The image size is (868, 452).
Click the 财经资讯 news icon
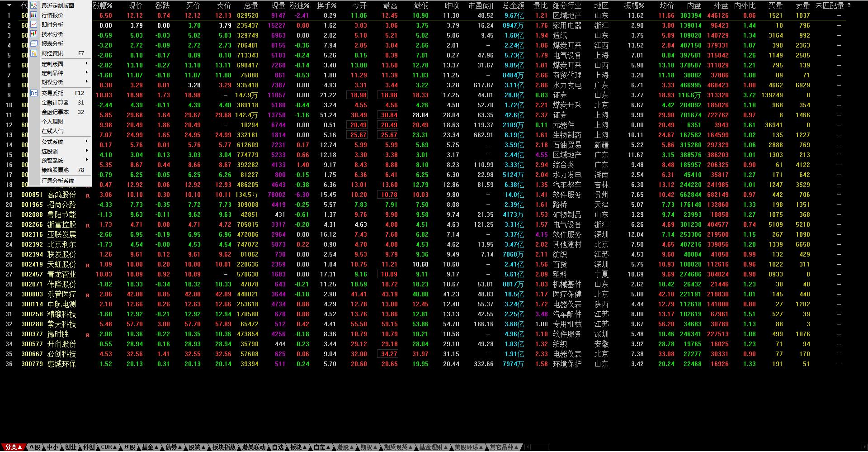[x=34, y=53]
